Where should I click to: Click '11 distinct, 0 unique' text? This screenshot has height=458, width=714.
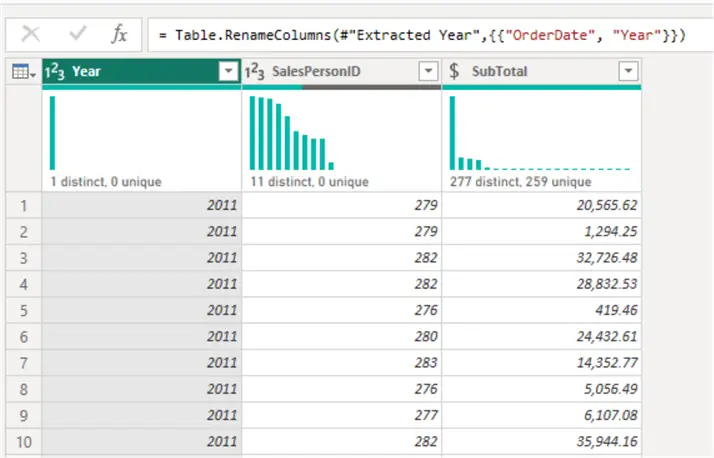(x=309, y=182)
